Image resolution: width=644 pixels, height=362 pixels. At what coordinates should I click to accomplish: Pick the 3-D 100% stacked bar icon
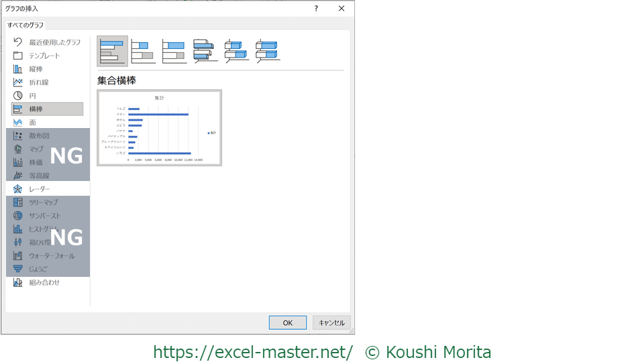point(268,51)
